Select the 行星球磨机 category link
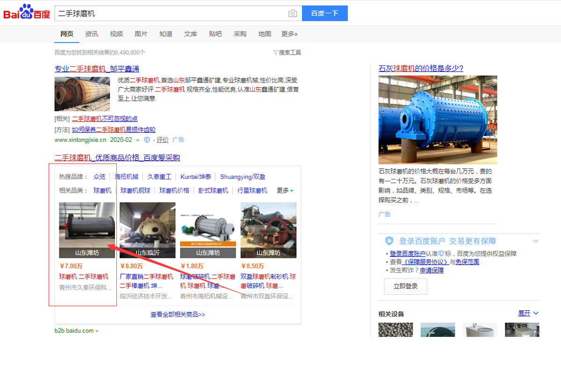 [x=252, y=191]
